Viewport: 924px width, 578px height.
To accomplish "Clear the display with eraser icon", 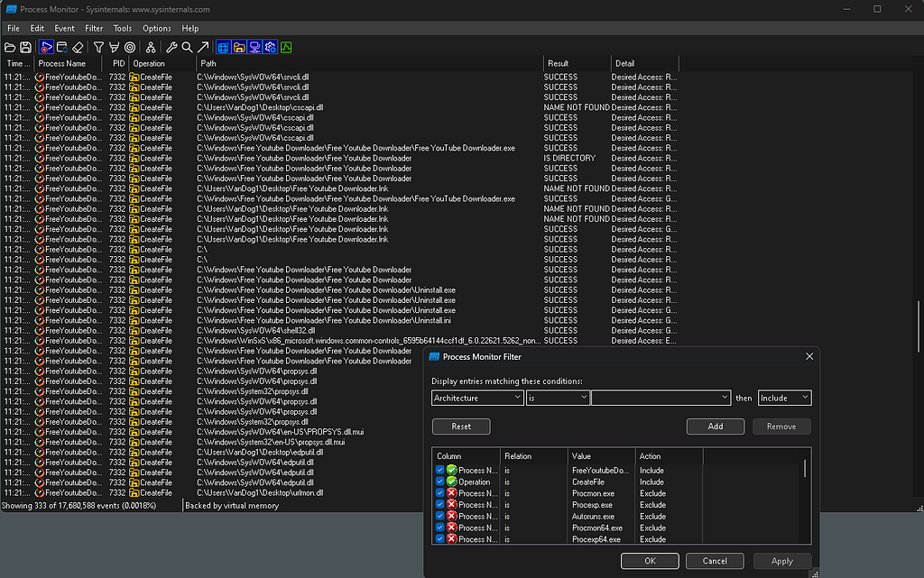I will point(78,48).
